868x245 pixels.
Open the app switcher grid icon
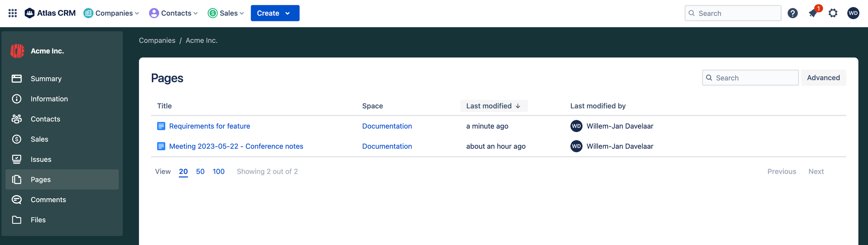coord(12,13)
